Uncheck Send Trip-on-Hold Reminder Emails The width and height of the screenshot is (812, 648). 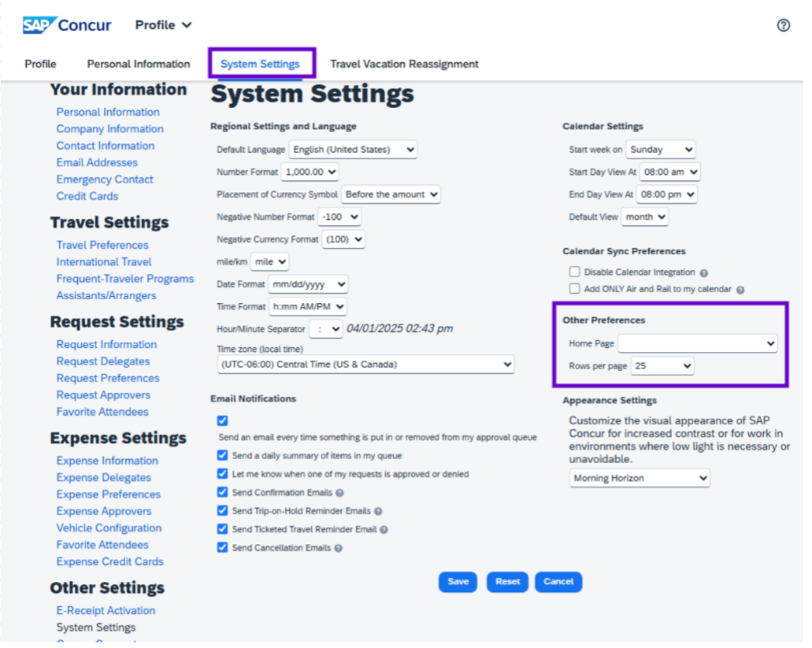coord(223,510)
